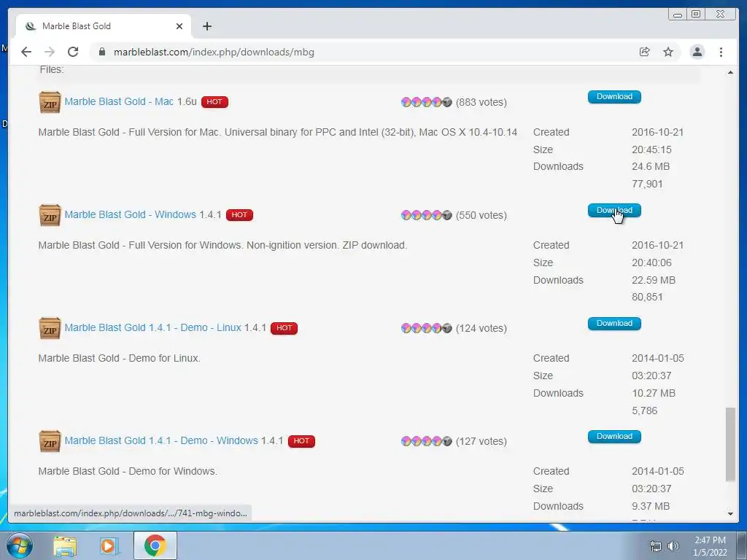Viewport: 747px width, 560px height.
Task: Reload the Marble Blast page
Action: 73,52
